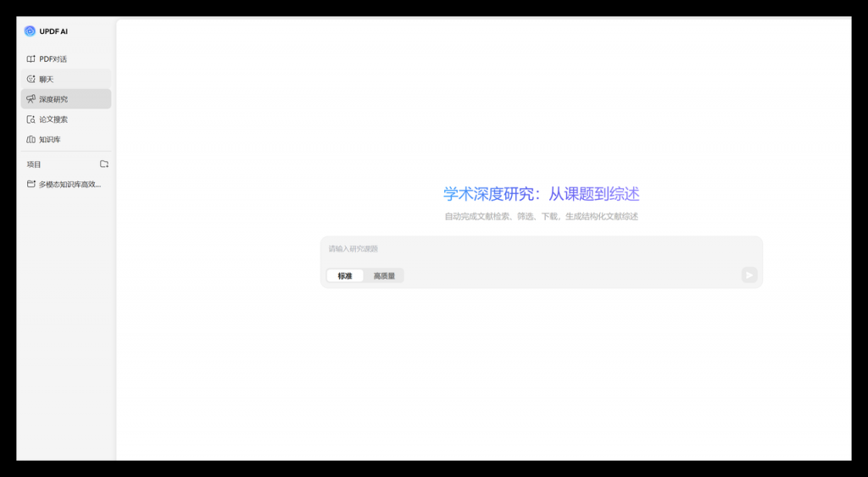Open the PDF对话 section label
This screenshot has width=868, height=477.
(x=53, y=59)
